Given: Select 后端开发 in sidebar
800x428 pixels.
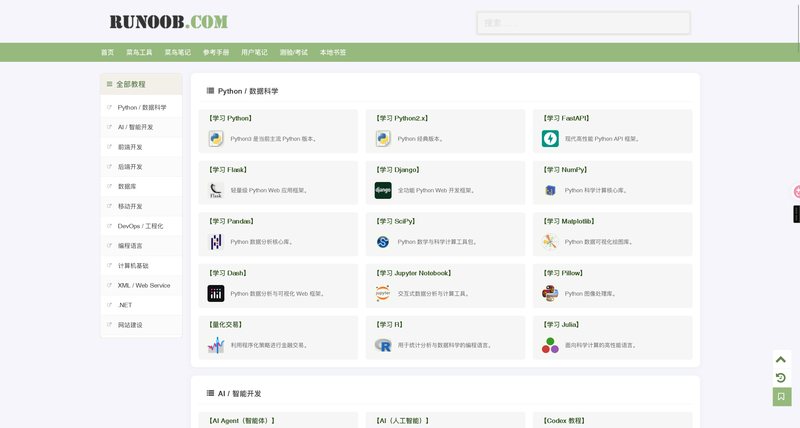Looking at the screenshot, I should click(141, 167).
